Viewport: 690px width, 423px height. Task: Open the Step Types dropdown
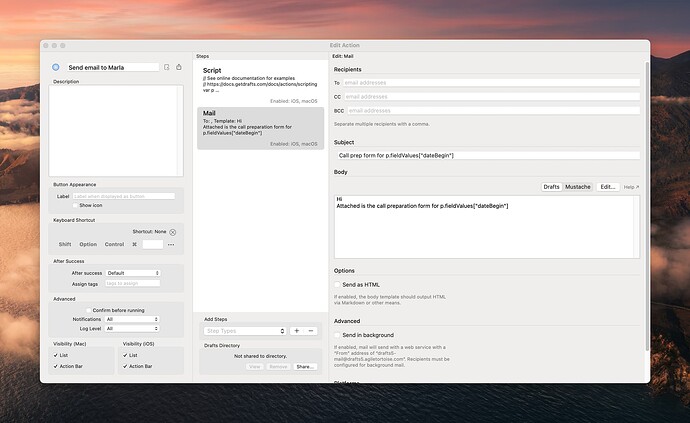click(245, 331)
